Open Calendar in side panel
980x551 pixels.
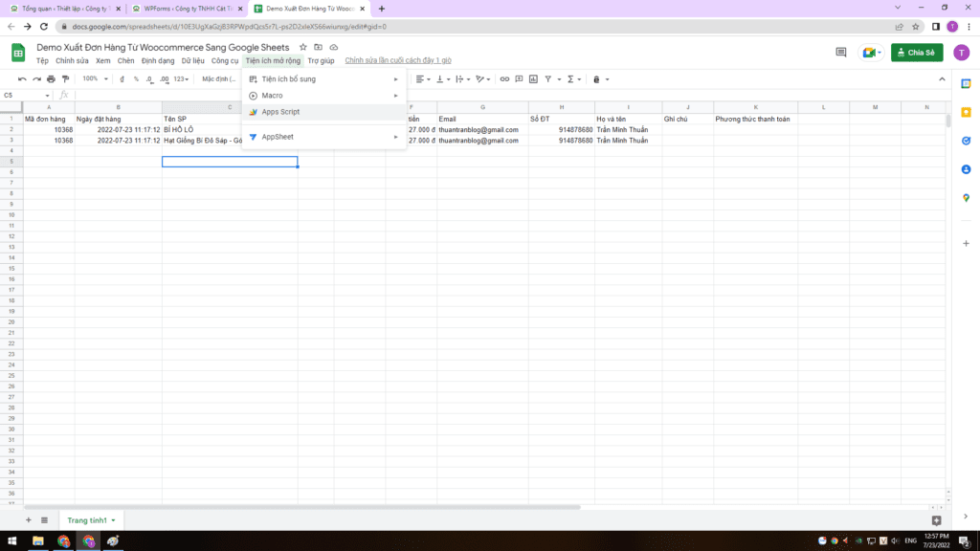coord(967,84)
